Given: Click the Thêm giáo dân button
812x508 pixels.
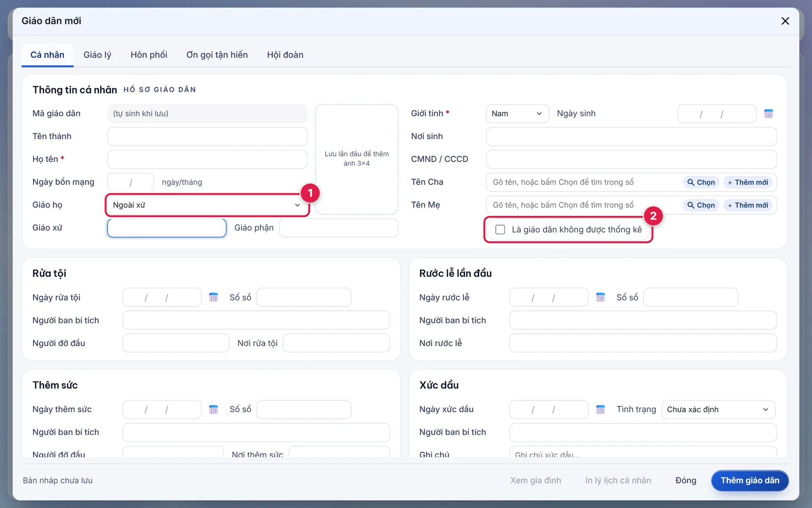Looking at the screenshot, I should click(x=750, y=481).
